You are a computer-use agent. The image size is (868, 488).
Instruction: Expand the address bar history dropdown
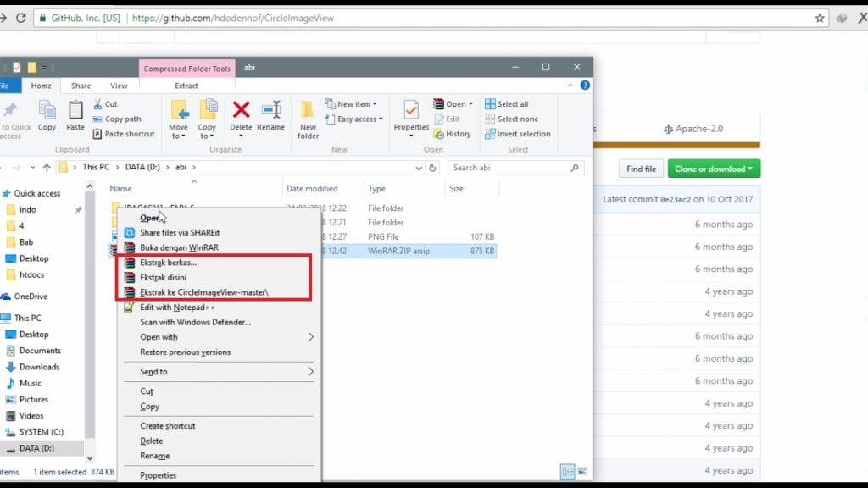pos(419,168)
